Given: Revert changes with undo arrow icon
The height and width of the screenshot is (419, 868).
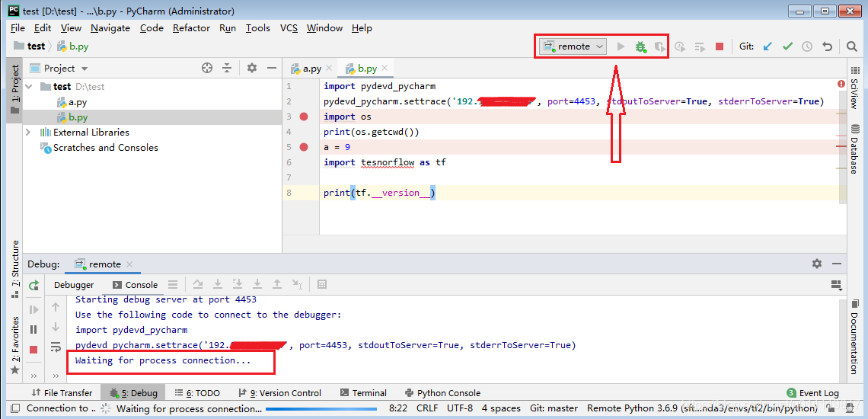Looking at the screenshot, I should [x=827, y=46].
